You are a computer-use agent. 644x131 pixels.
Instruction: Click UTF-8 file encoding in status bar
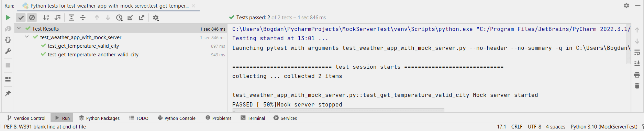pyautogui.click(x=534, y=127)
